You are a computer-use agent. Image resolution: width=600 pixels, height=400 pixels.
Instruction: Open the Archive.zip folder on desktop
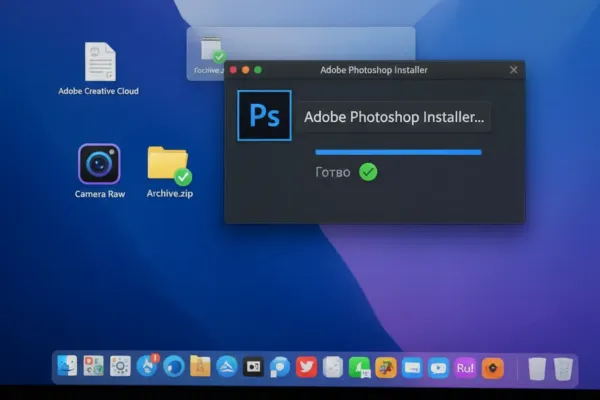169,164
